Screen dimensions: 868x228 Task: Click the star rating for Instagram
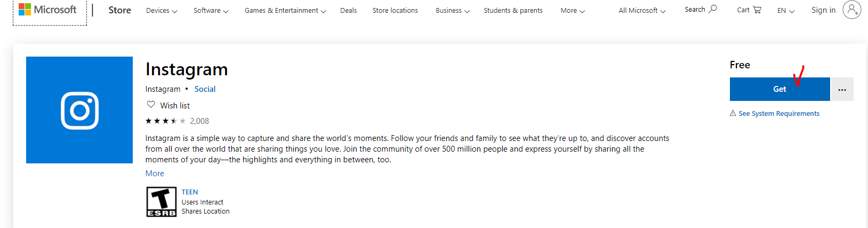point(165,121)
